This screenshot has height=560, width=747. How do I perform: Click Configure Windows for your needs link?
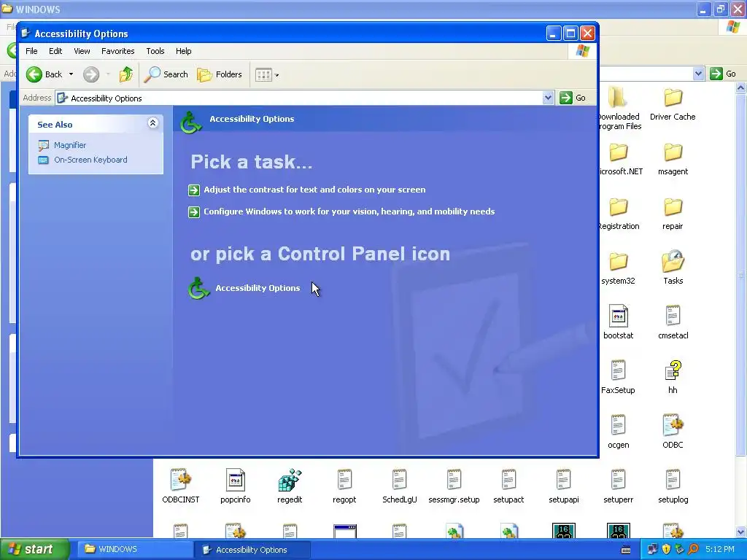point(349,211)
